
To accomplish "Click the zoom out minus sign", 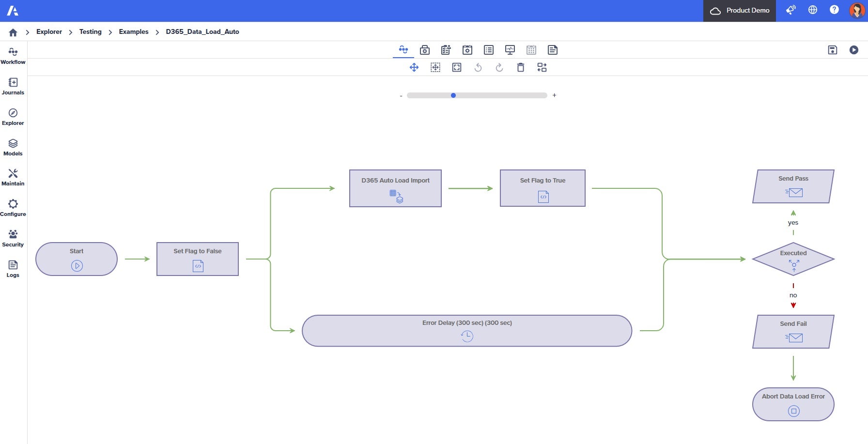I will click(x=401, y=96).
